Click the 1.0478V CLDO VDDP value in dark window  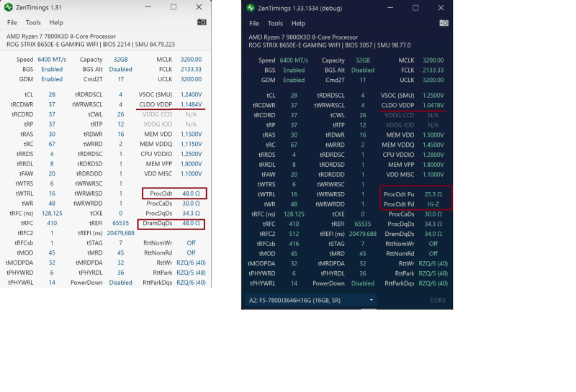[x=433, y=105]
